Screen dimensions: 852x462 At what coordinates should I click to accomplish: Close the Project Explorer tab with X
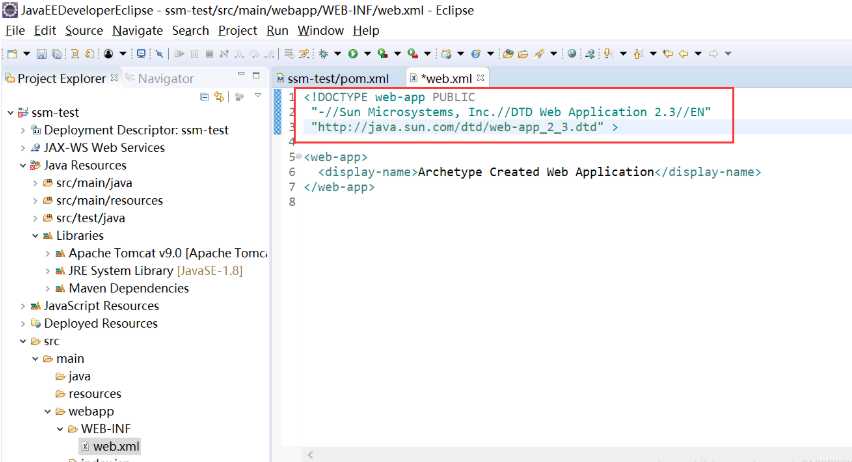(114, 78)
